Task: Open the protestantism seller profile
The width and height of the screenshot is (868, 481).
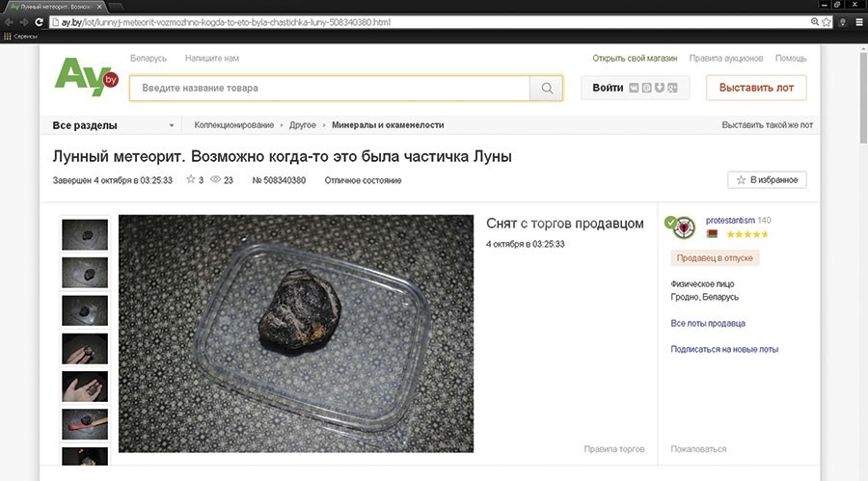Action: [x=730, y=221]
